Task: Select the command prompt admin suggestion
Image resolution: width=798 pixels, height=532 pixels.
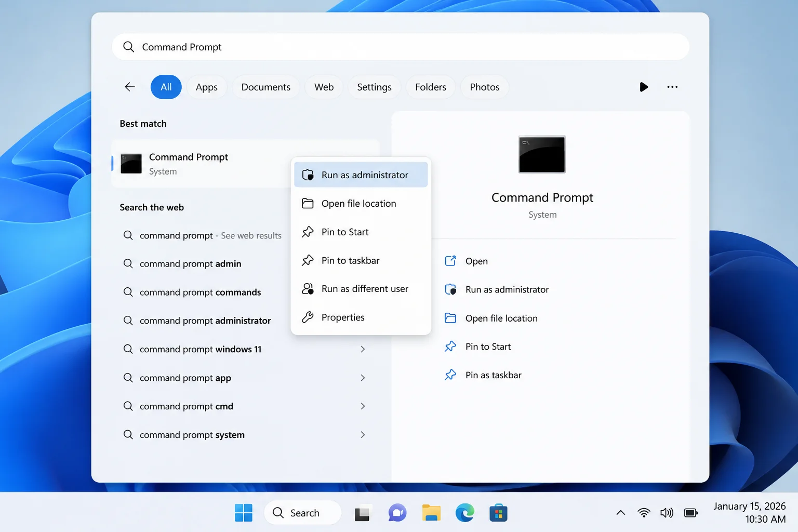Action: (190, 263)
